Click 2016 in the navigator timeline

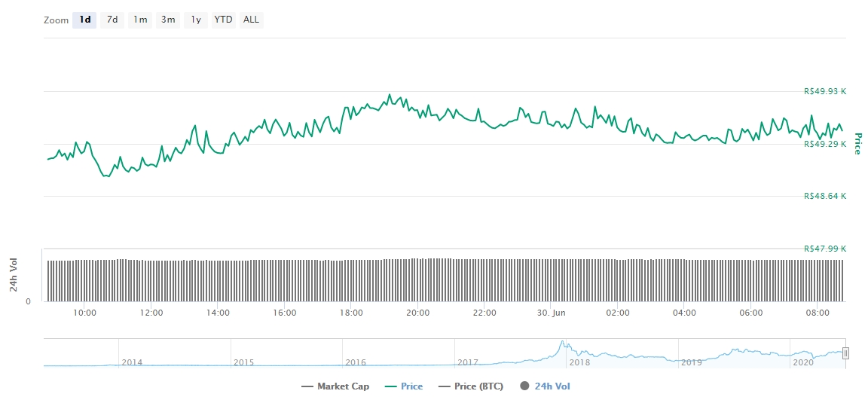click(x=356, y=362)
